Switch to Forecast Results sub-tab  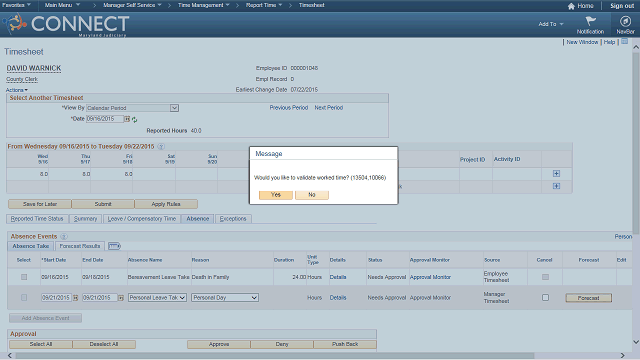point(80,246)
